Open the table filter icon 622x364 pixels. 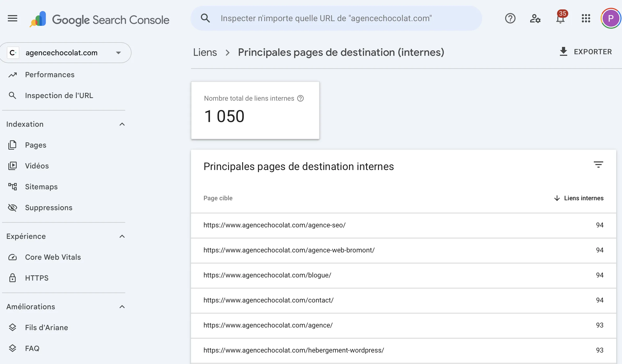point(598,165)
